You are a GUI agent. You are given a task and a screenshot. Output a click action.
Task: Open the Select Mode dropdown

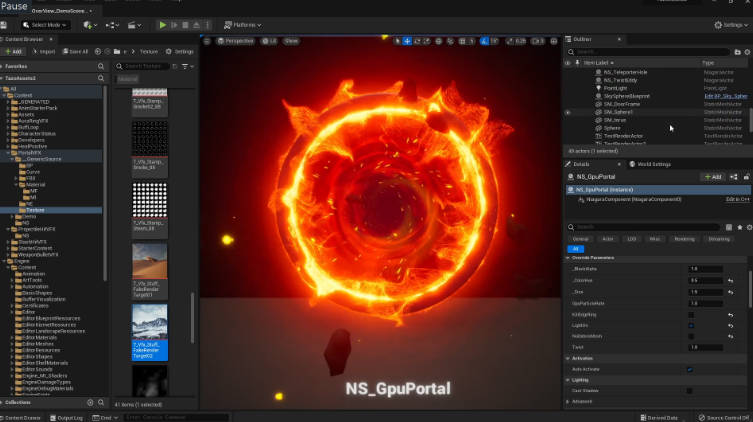46,24
